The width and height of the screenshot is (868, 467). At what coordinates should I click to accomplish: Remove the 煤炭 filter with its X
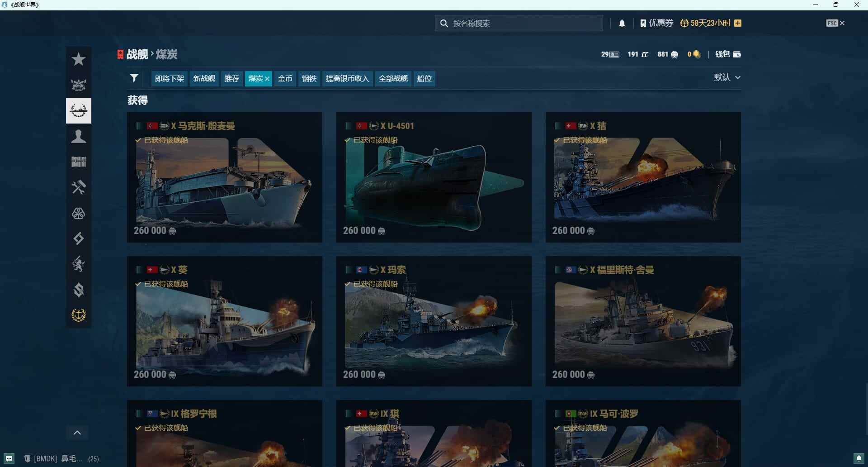click(x=267, y=79)
